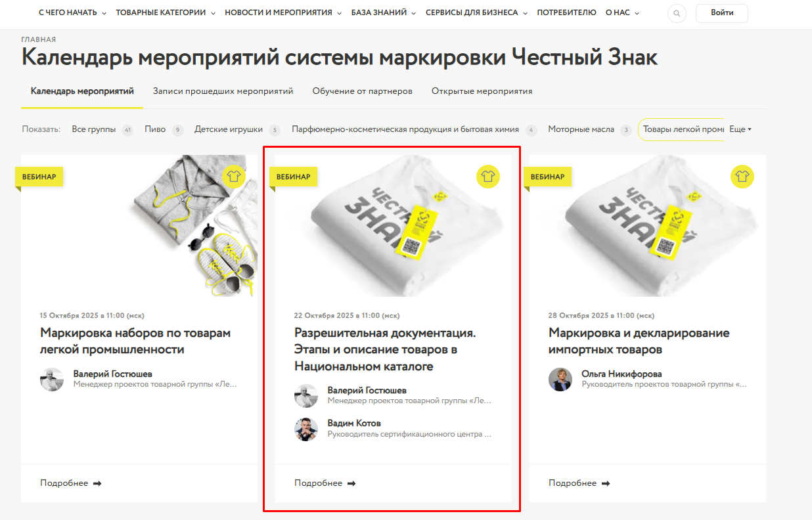The width and height of the screenshot is (812, 520).
Task: Click the t-shirt icon on first webinar card
Action: click(x=234, y=177)
